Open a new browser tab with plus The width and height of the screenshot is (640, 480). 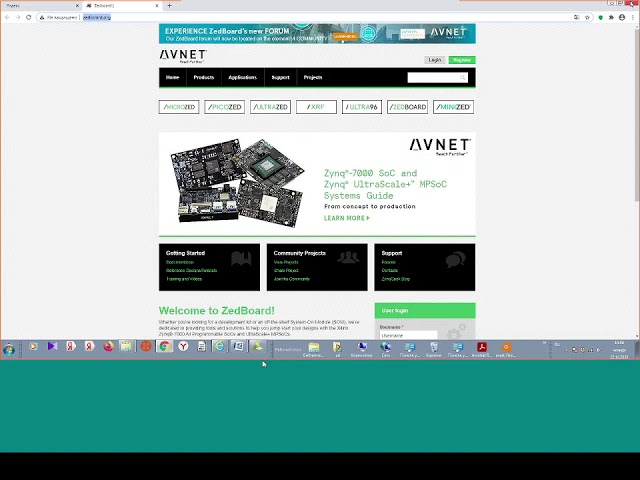[x=169, y=6]
